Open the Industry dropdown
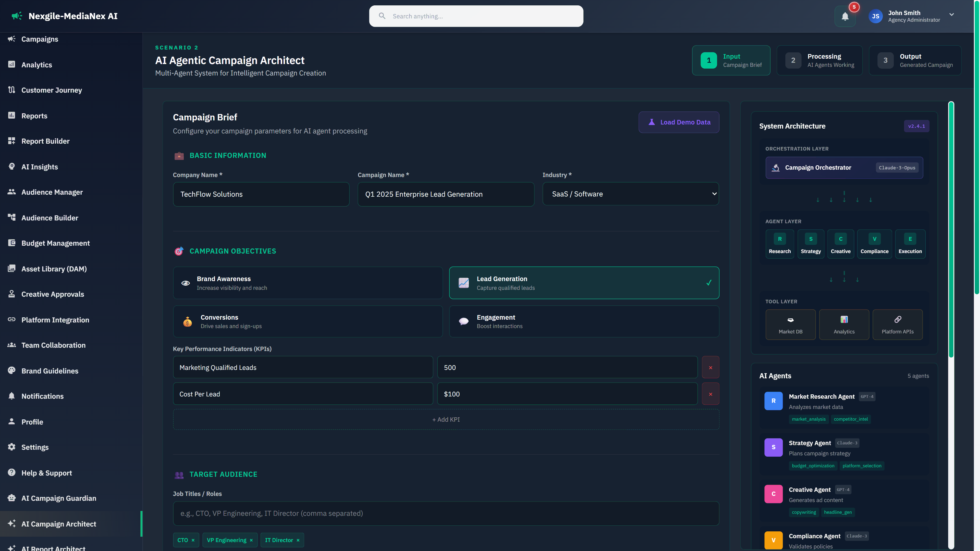 630,194
